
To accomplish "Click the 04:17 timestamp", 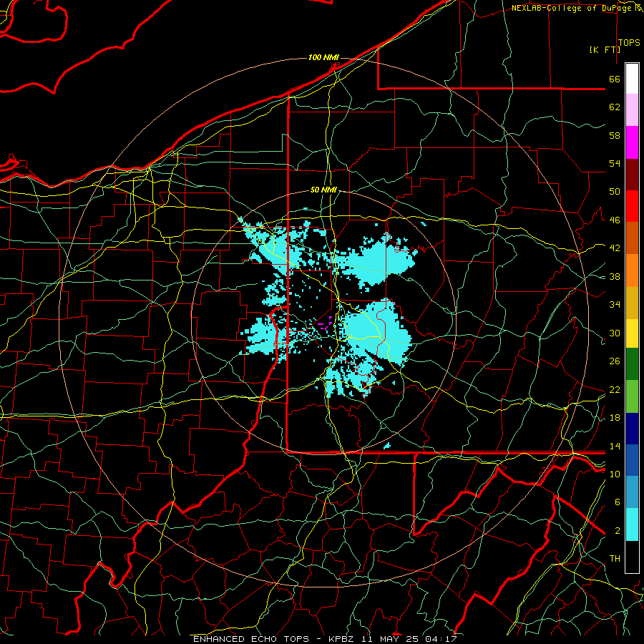I will tap(441, 639).
